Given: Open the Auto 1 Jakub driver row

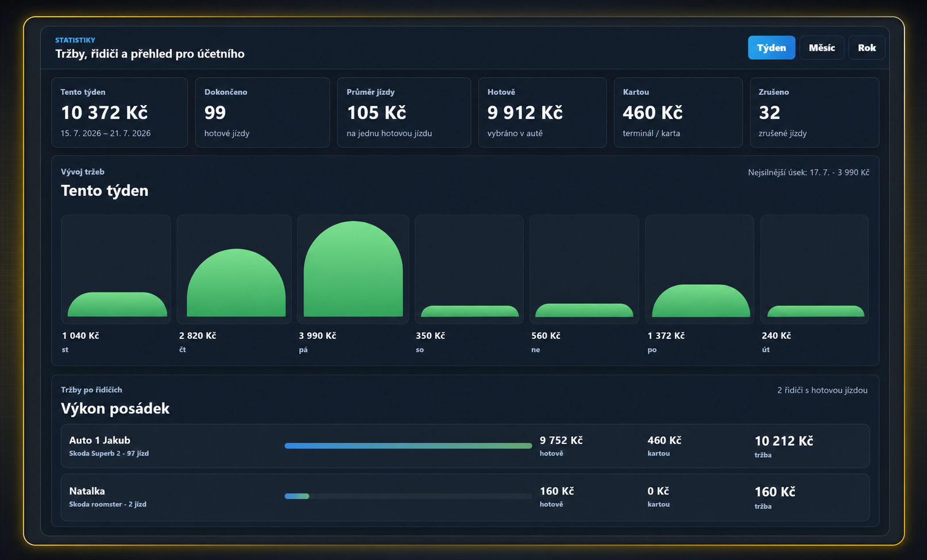Looking at the screenshot, I should click(x=465, y=446).
